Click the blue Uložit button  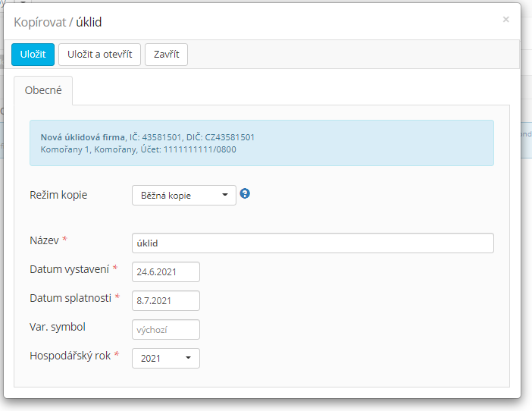coord(33,55)
